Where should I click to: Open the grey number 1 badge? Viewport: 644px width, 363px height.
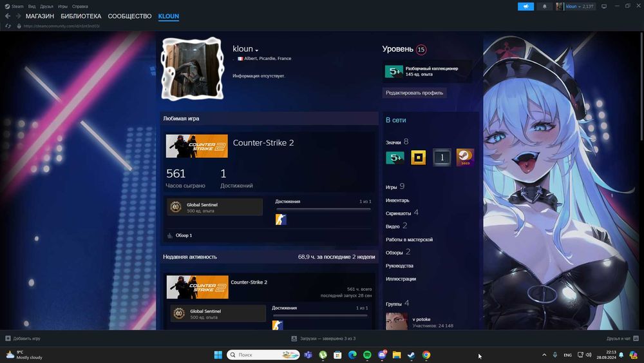442,157
